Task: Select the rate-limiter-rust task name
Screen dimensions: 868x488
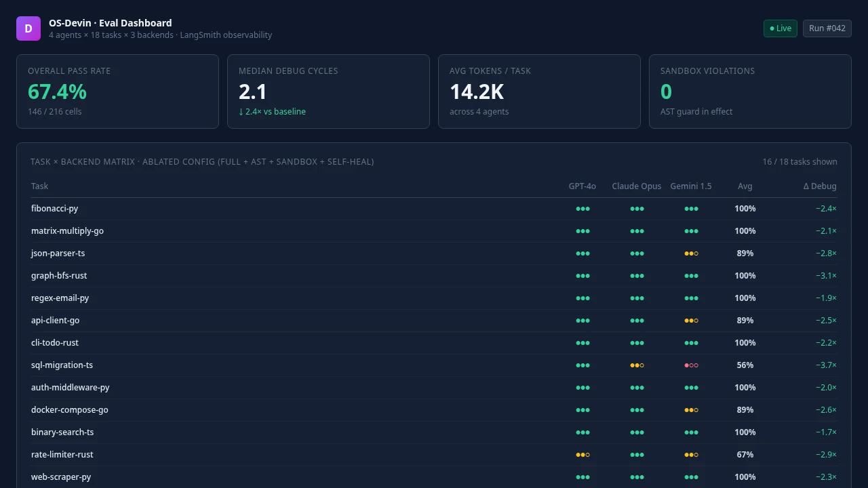Action: click(x=62, y=455)
